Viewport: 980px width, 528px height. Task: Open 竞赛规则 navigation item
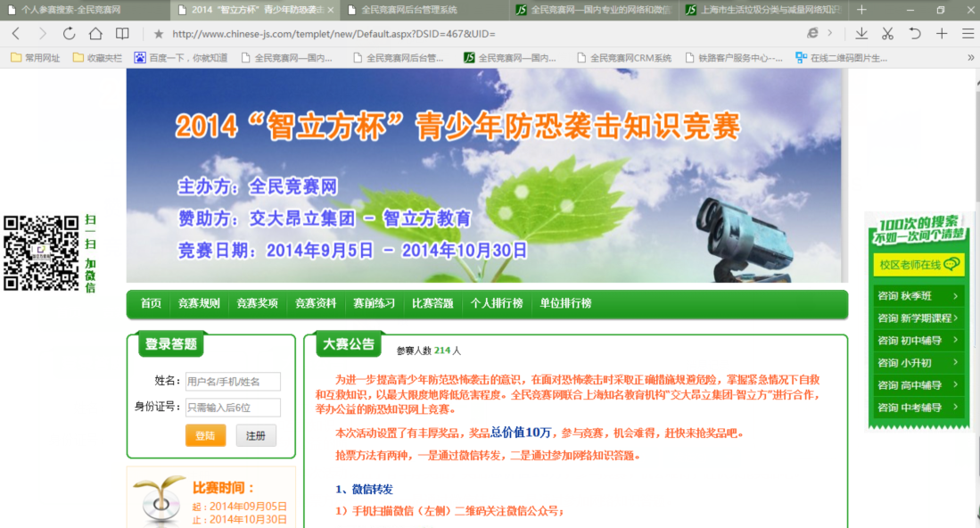pyautogui.click(x=199, y=303)
